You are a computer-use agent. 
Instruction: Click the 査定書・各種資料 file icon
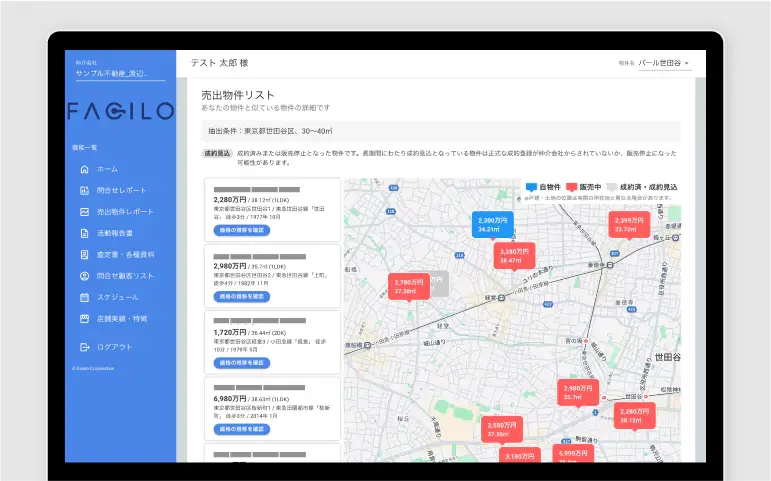[84, 254]
